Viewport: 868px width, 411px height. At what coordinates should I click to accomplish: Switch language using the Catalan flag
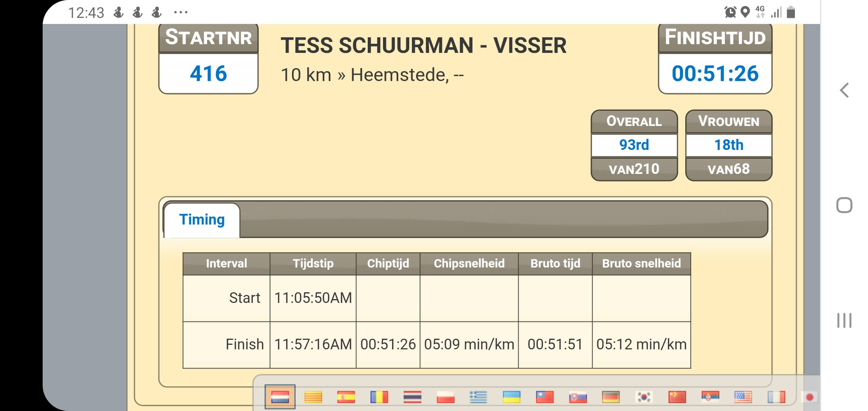tap(313, 397)
